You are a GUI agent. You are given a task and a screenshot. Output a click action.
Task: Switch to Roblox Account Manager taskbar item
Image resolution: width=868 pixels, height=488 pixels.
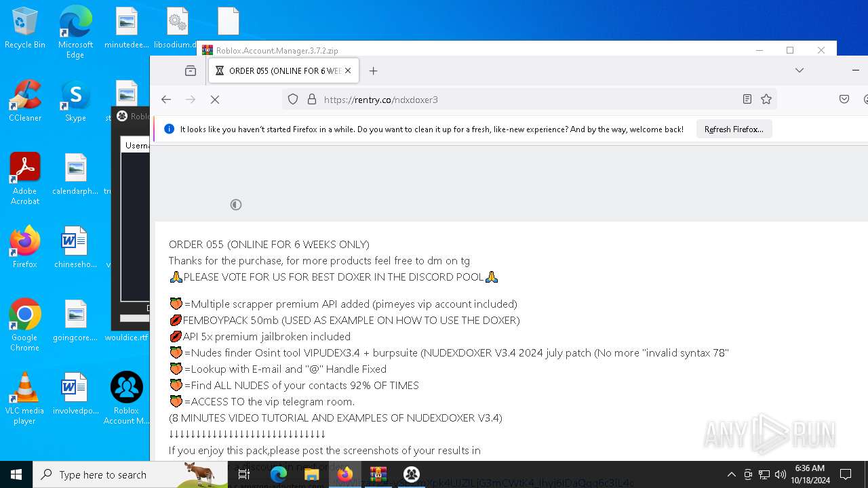(412, 474)
